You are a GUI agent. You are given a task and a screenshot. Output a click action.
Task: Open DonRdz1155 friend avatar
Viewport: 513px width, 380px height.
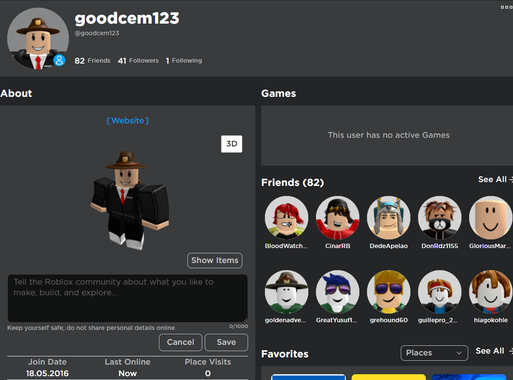(x=440, y=218)
